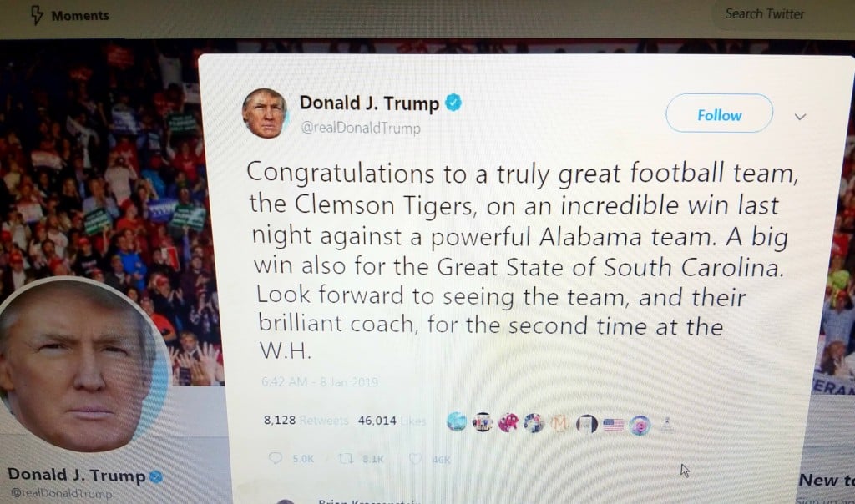Click the letter M liker avatar
The height and width of the screenshot is (504, 855).
pos(560,423)
